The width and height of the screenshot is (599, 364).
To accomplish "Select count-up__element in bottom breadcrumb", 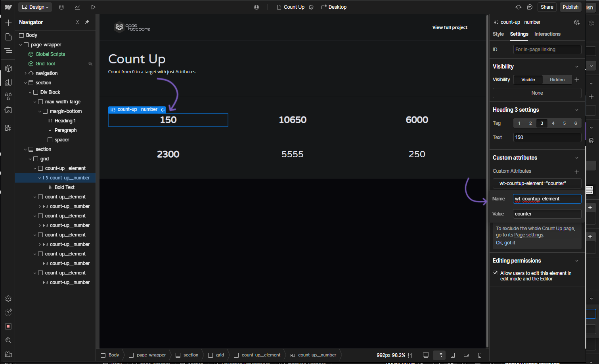I will point(257,355).
